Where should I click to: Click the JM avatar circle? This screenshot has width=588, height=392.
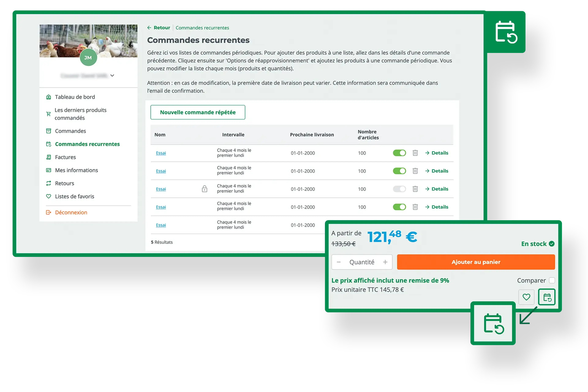pos(88,58)
